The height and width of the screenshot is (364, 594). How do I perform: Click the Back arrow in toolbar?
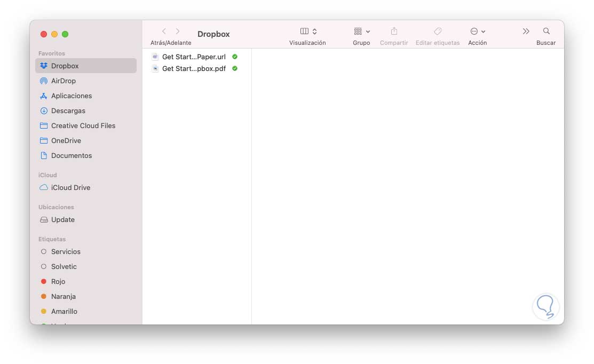164,31
